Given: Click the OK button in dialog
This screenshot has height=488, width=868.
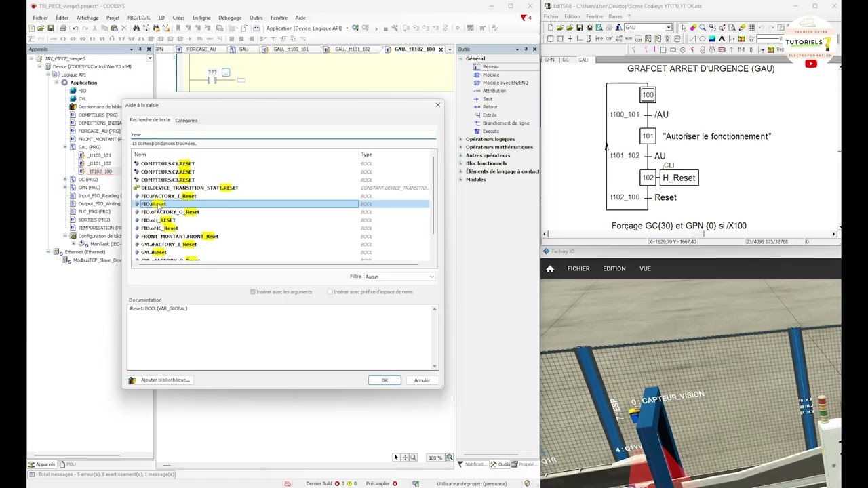Looking at the screenshot, I should [384, 380].
